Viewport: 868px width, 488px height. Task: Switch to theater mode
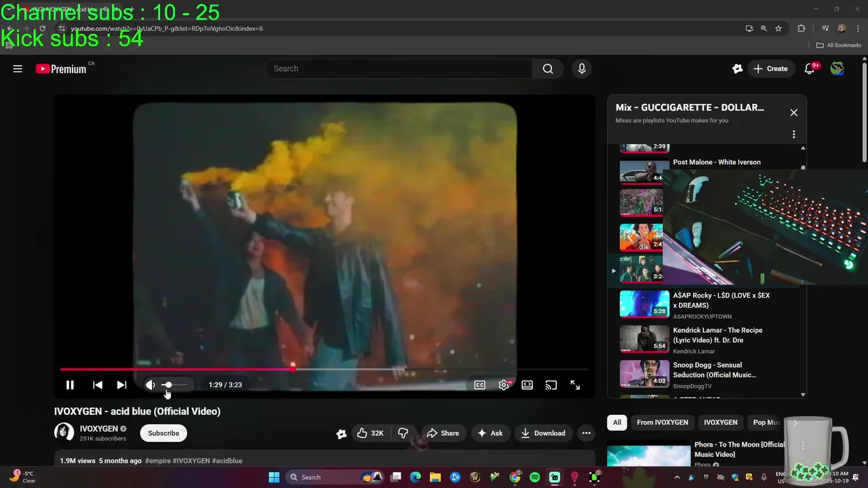coord(527,385)
